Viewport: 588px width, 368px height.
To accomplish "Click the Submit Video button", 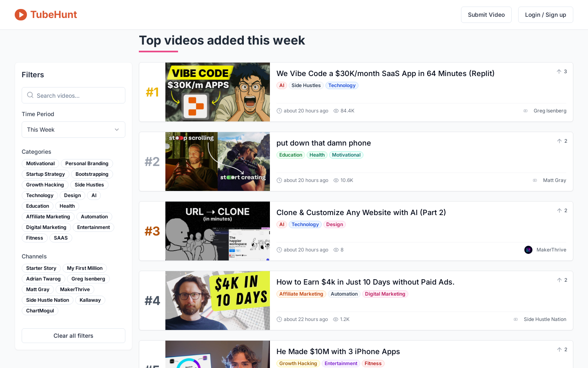I will (486, 15).
